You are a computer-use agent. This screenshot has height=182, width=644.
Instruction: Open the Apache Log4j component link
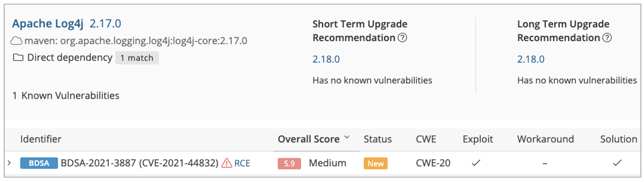click(48, 24)
